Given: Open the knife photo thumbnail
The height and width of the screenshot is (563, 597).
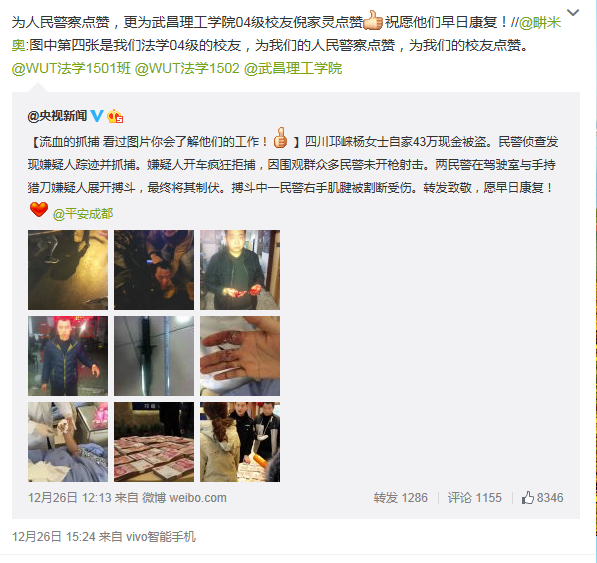Looking at the screenshot, I should pyautogui.click(x=154, y=356).
